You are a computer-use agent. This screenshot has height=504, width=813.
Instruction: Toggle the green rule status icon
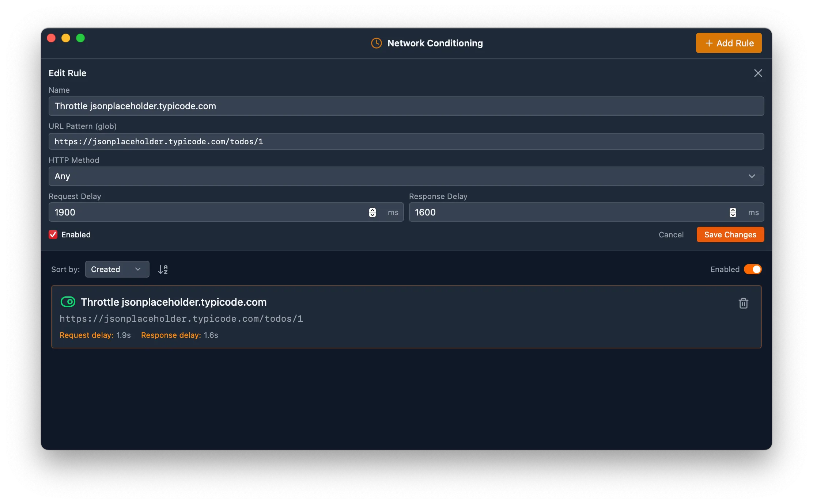click(x=68, y=302)
